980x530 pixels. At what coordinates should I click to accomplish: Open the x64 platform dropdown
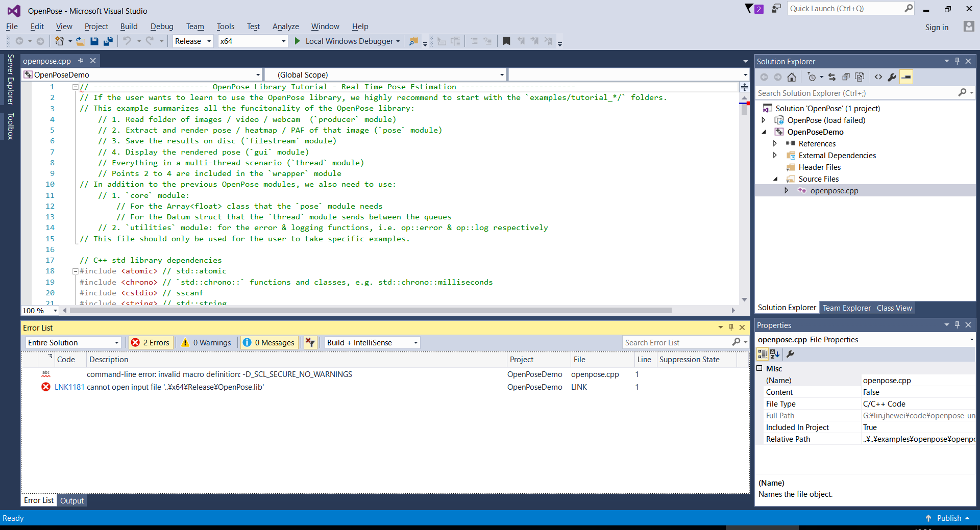click(x=253, y=41)
